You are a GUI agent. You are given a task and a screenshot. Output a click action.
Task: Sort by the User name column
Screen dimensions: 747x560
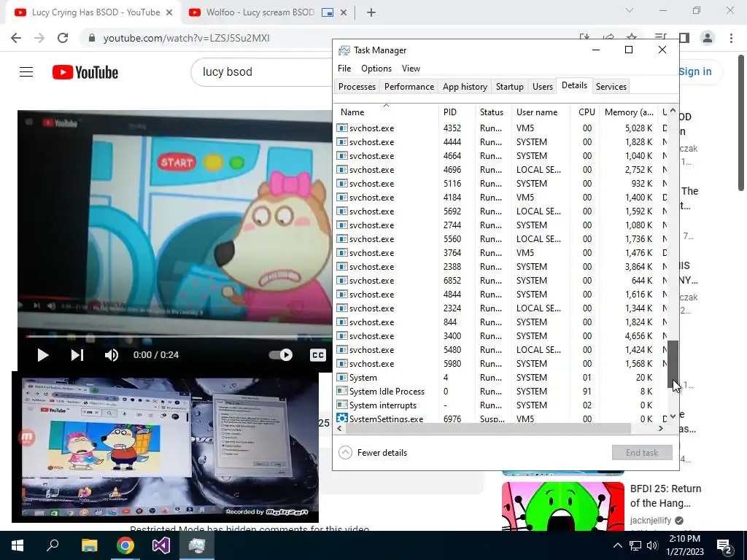pyautogui.click(x=541, y=112)
